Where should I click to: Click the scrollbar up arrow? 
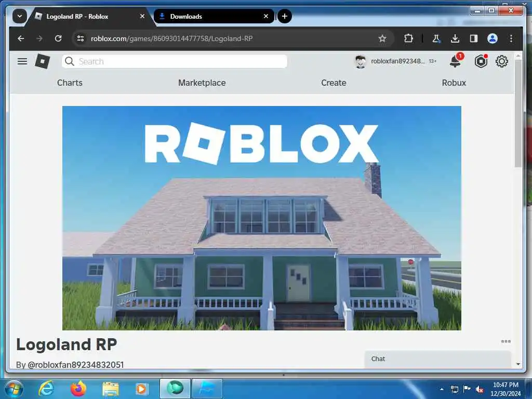pos(518,55)
